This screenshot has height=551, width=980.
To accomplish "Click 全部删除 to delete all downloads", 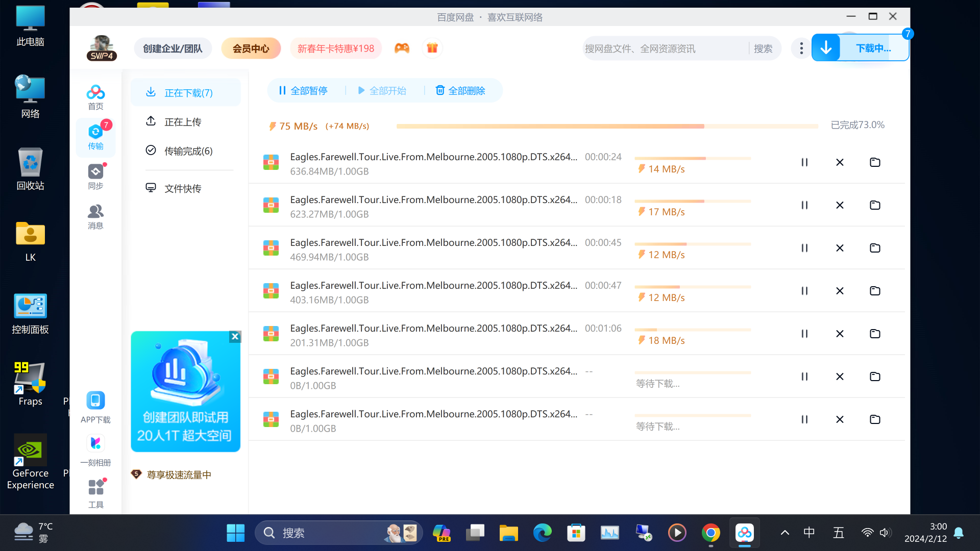I will click(460, 90).
